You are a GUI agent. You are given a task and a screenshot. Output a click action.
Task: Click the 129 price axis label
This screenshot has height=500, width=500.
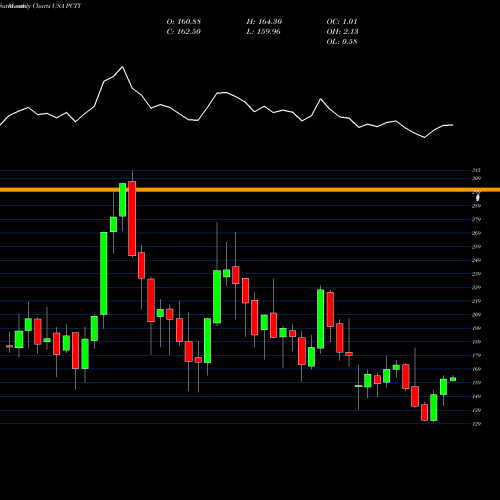coord(476,424)
